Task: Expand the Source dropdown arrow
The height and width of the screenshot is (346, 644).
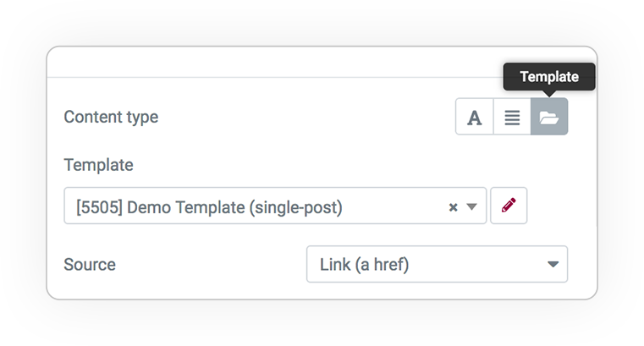Action: pyautogui.click(x=553, y=264)
